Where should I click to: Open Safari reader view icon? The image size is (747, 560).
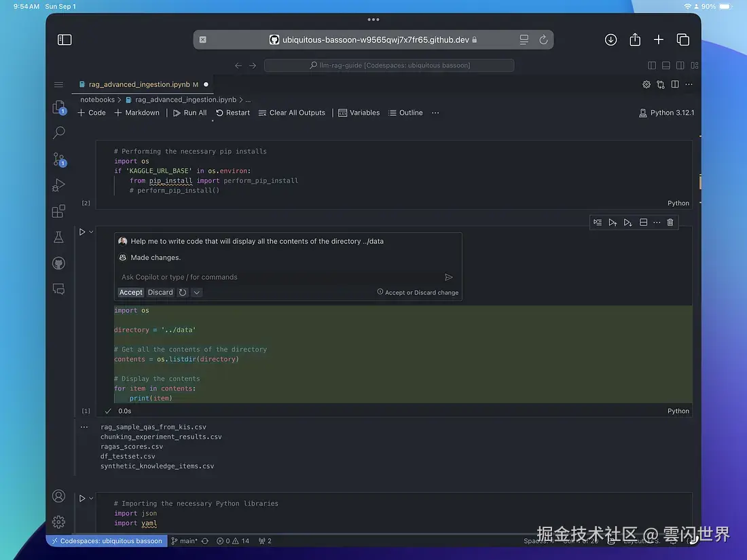[x=524, y=39]
